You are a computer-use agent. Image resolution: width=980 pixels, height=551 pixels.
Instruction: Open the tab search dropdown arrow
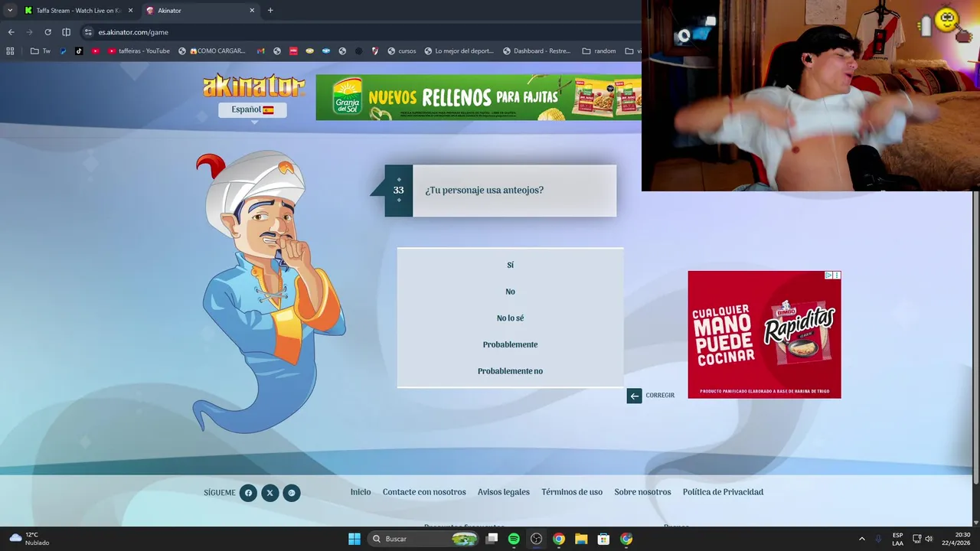tap(10, 11)
